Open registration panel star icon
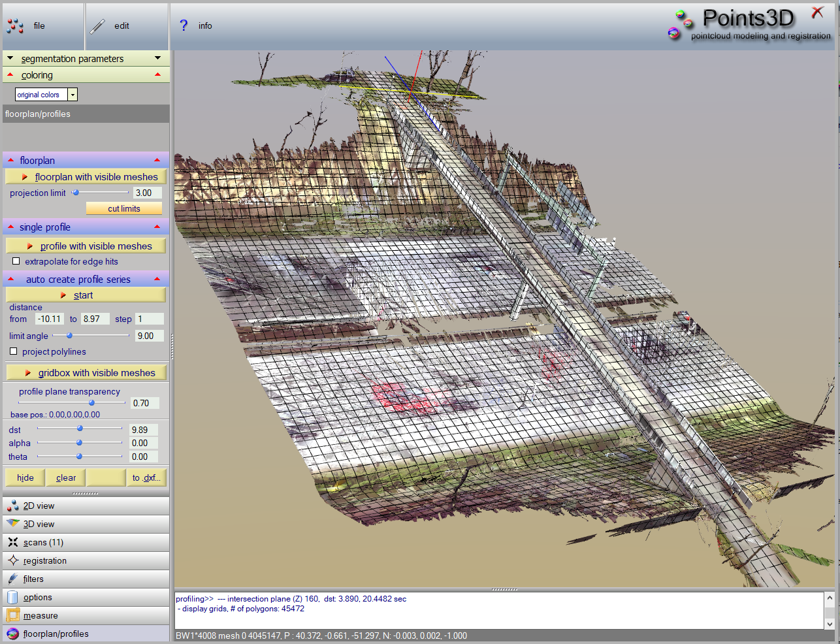The height and width of the screenshot is (644, 840). tap(12, 560)
